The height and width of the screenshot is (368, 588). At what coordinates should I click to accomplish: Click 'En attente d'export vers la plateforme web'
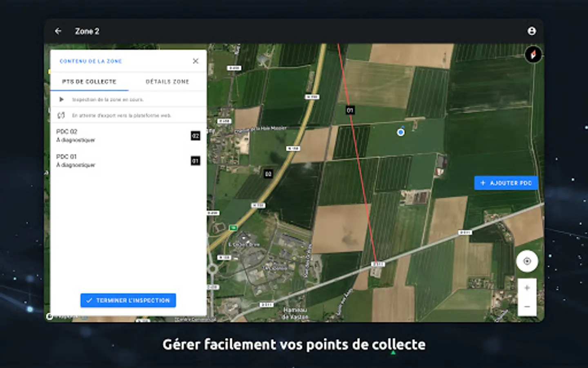coord(122,115)
